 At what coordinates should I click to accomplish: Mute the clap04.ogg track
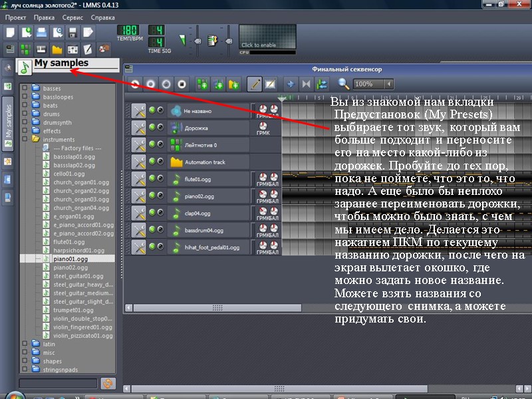click(152, 212)
